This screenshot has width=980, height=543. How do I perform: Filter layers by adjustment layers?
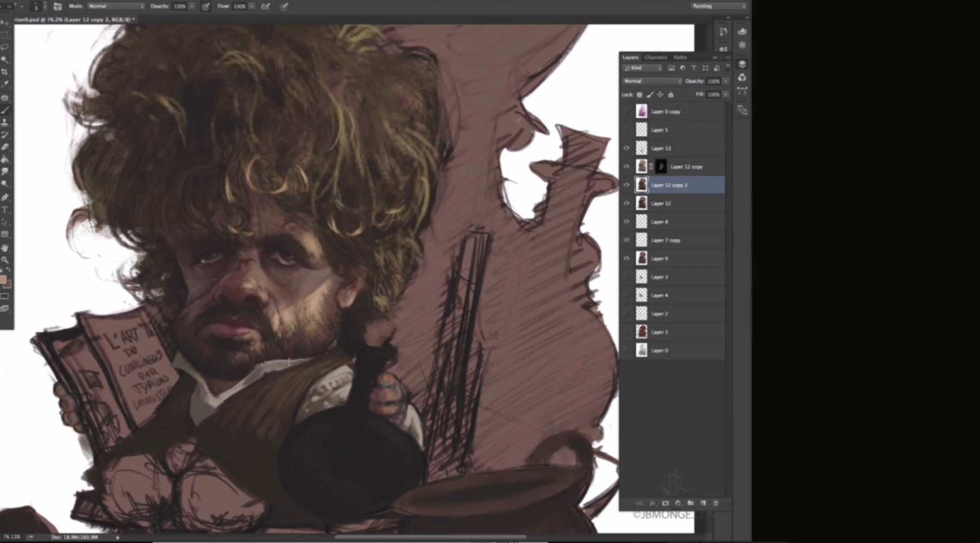683,68
